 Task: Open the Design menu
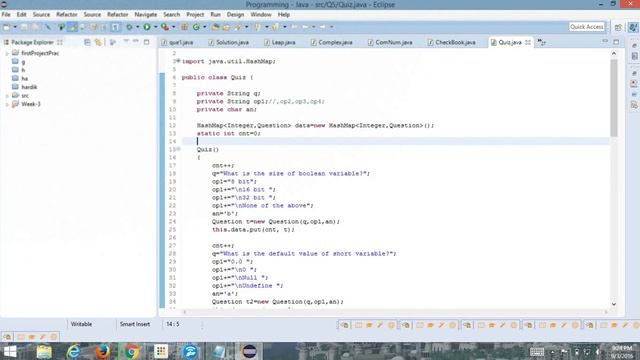click(235, 14)
